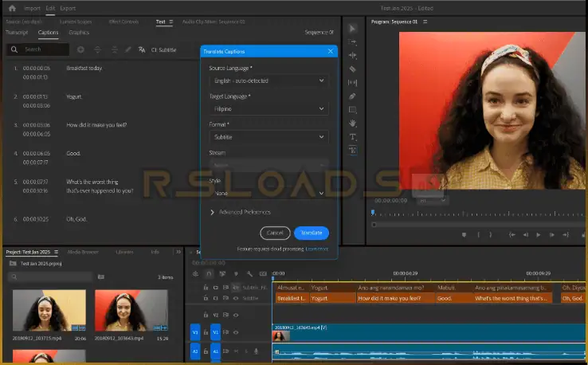588x365 pixels.
Task: Select the Slip tool
Action: (352, 83)
